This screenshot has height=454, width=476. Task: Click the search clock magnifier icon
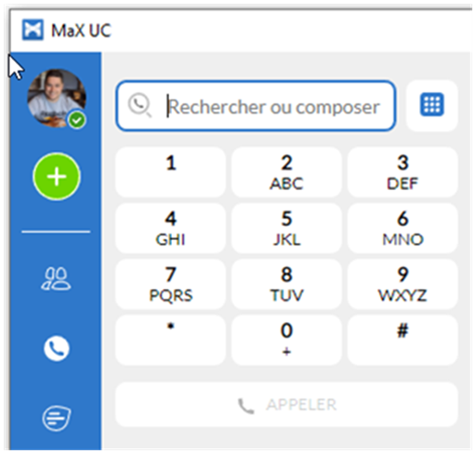coord(139,105)
